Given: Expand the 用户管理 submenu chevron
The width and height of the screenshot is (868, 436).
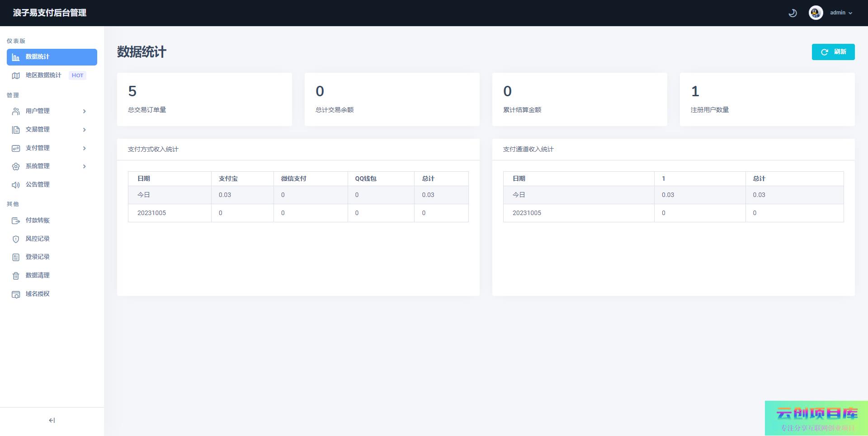Looking at the screenshot, I should (x=84, y=111).
